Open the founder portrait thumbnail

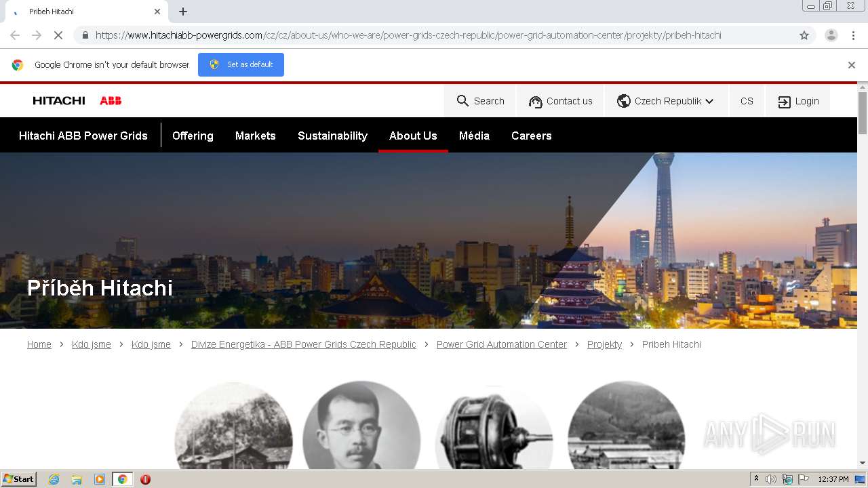[x=361, y=425]
